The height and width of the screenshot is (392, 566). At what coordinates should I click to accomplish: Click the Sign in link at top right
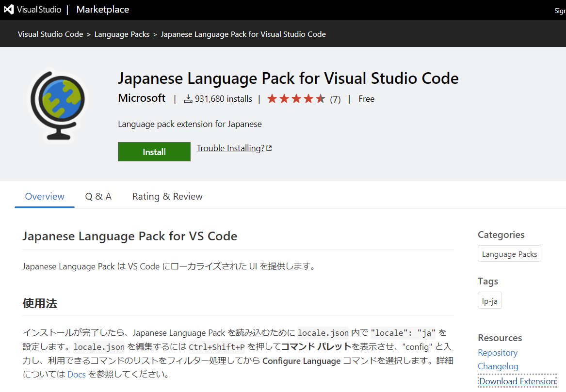560,11
